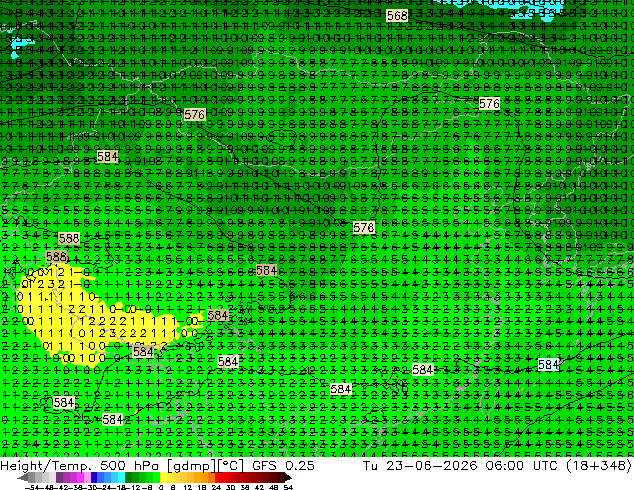Select the dark blue swatch in the legend
This screenshot has height=490, width=634.
point(94,478)
